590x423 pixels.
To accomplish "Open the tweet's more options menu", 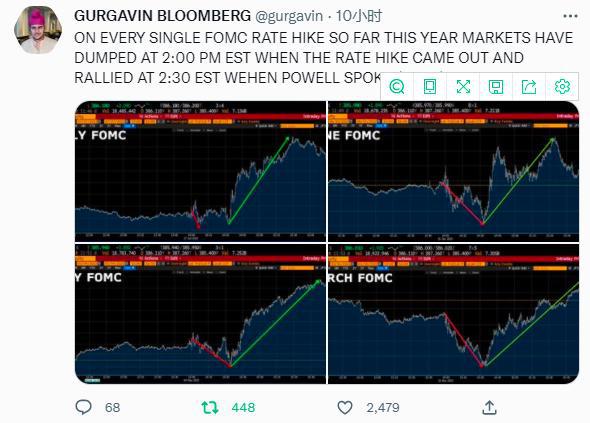I will point(570,16).
